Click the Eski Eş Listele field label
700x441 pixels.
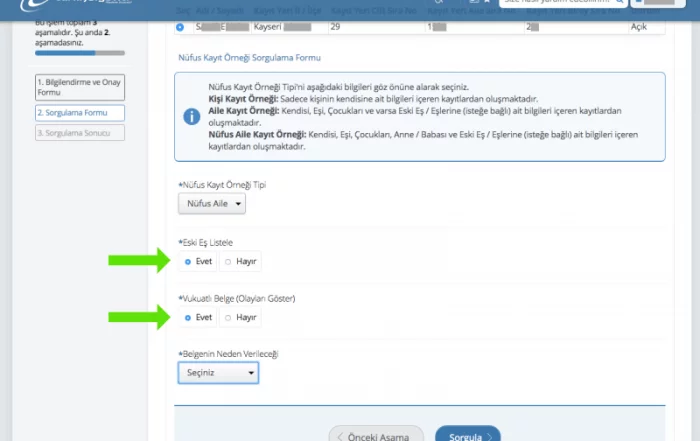point(206,243)
